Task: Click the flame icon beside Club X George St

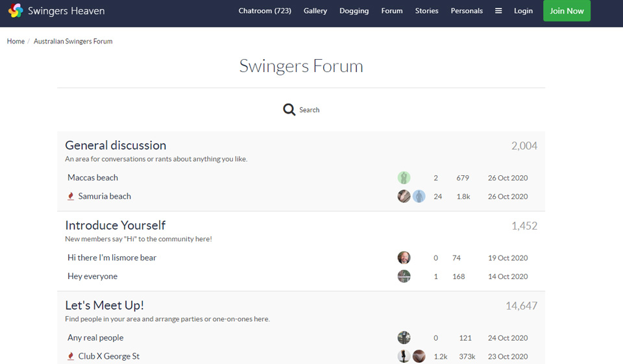Action: (x=71, y=356)
